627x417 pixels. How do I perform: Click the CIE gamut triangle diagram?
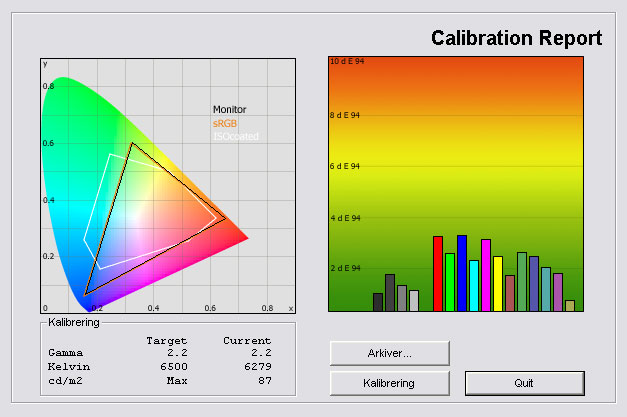pos(168,186)
